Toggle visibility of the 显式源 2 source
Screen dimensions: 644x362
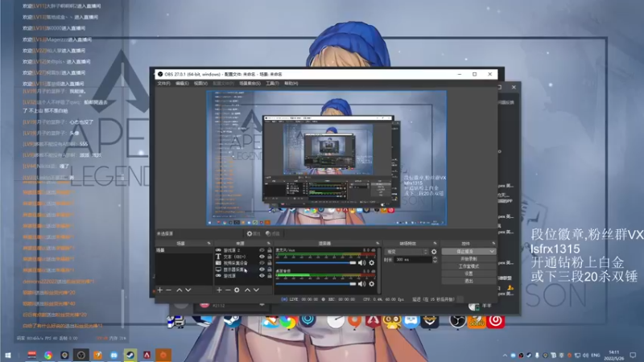click(262, 250)
